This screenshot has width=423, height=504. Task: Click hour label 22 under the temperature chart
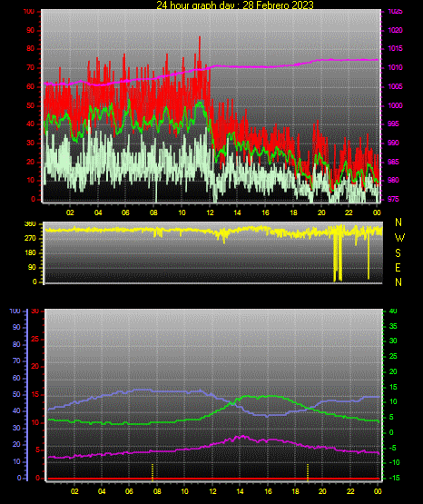pyautogui.click(x=350, y=491)
